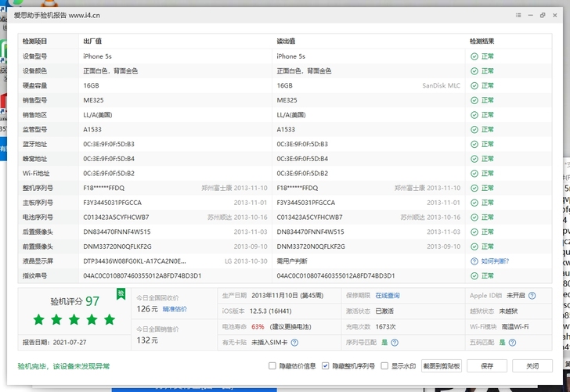Click the iOS version 12.5.3 (16H41) text
Image resolution: width=570 pixels, height=392 pixels.
(270, 311)
